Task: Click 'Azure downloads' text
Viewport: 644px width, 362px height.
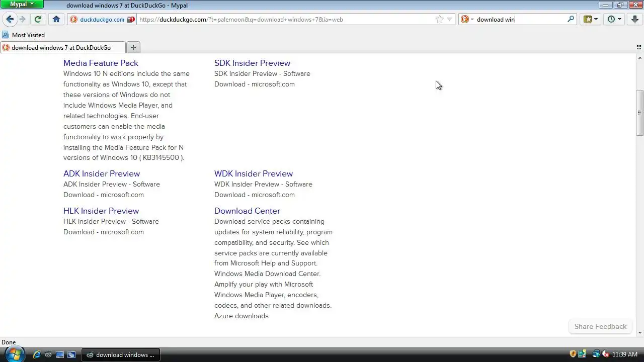Action: [x=242, y=316]
